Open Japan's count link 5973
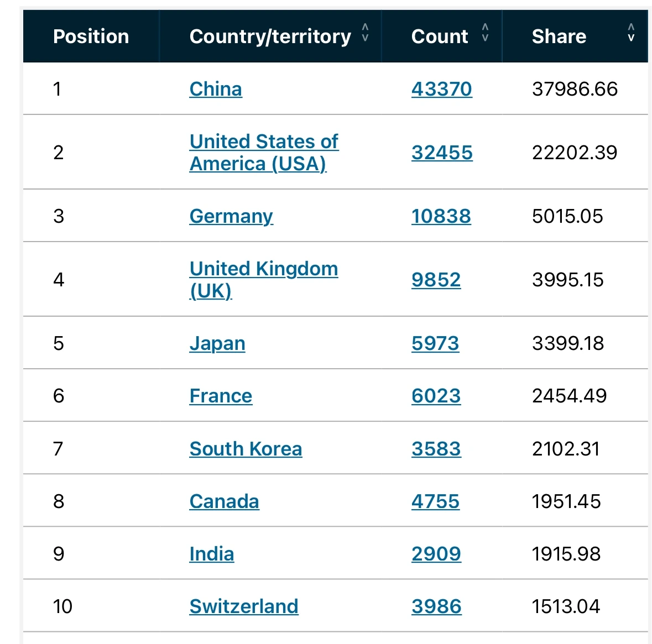The image size is (652, 644). point(435,343)
